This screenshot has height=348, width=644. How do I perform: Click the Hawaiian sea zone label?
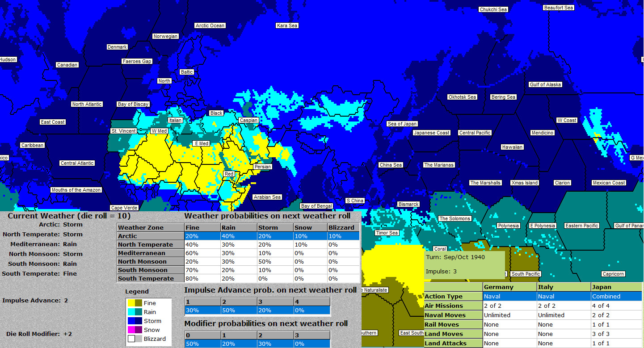click(x=512, y=147)
